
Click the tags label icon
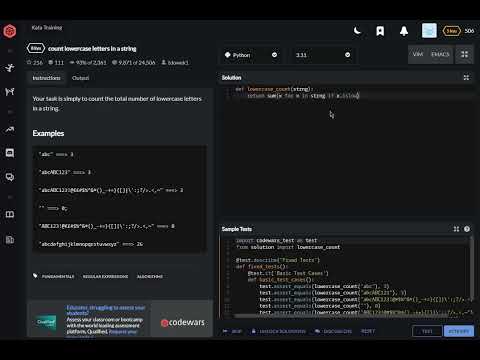(35, 276)
